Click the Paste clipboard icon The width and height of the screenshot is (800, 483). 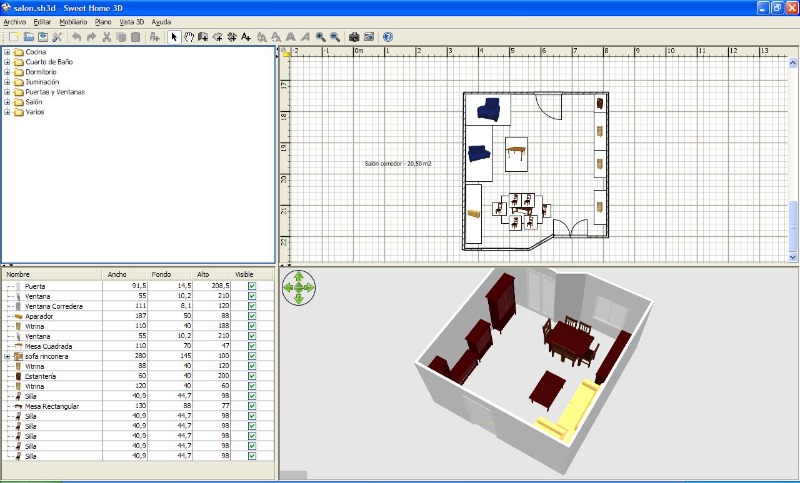pos(135,37)
